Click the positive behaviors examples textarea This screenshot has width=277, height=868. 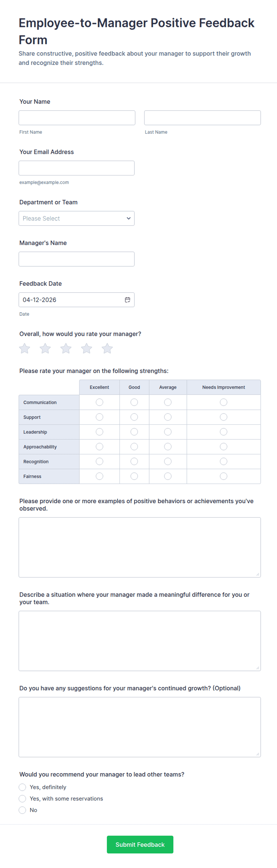(x=139, y=546)
